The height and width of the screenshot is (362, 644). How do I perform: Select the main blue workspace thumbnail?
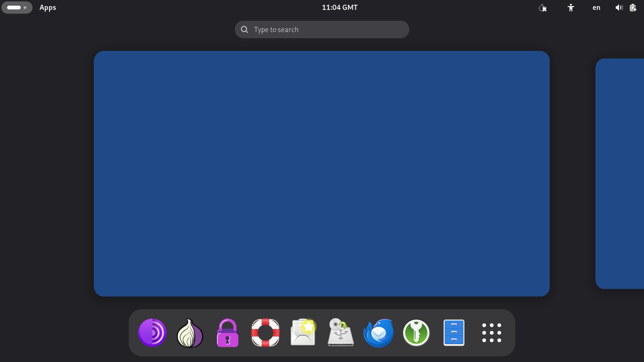tap(322, 173)
